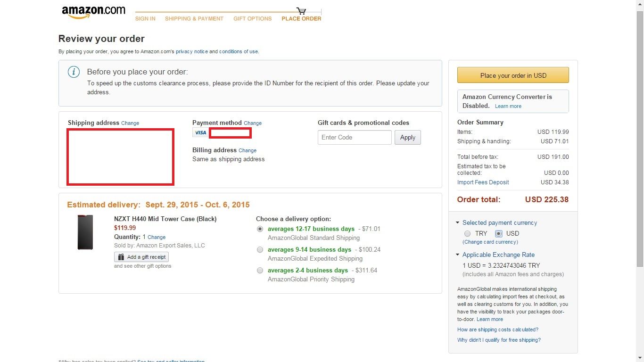Viewport: 644px width, 362px height.
Task: Open Why didn't I qualify for free shipping
Action: 499,340
